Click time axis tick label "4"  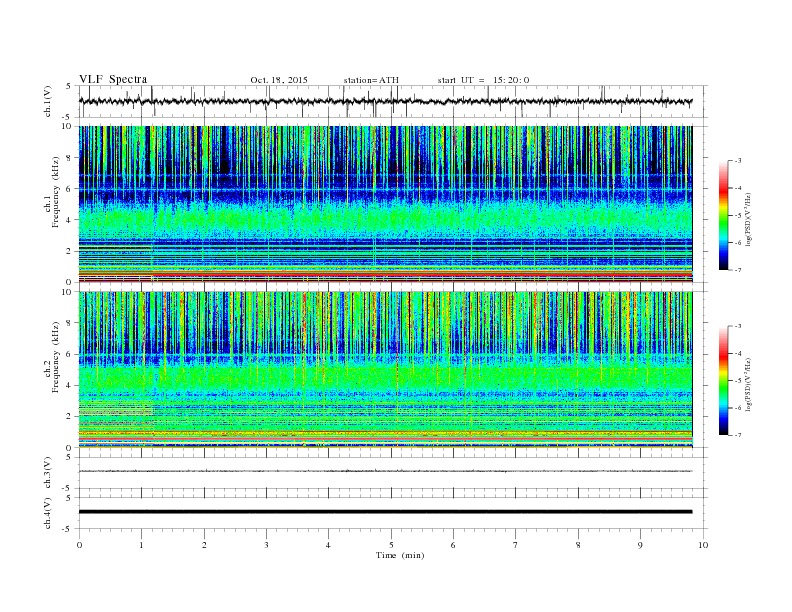pos(328,545)
